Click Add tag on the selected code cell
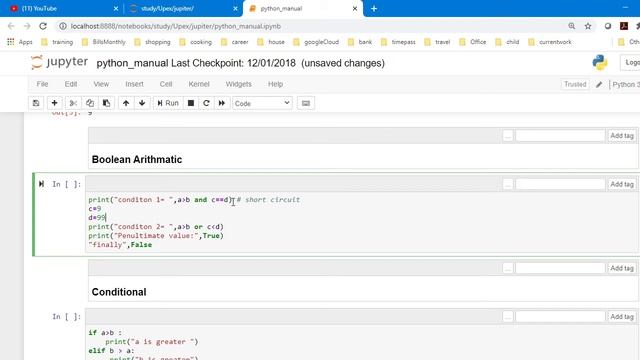 coord(622,184)
